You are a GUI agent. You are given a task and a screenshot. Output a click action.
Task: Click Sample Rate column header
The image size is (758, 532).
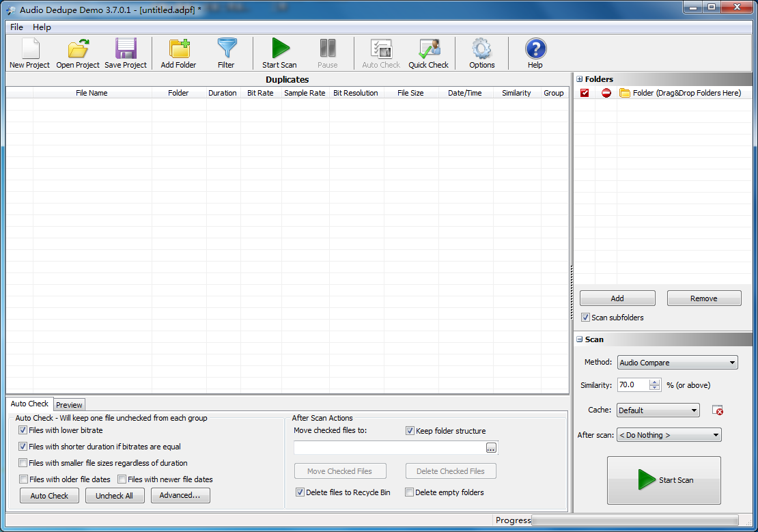coord(305,93)
